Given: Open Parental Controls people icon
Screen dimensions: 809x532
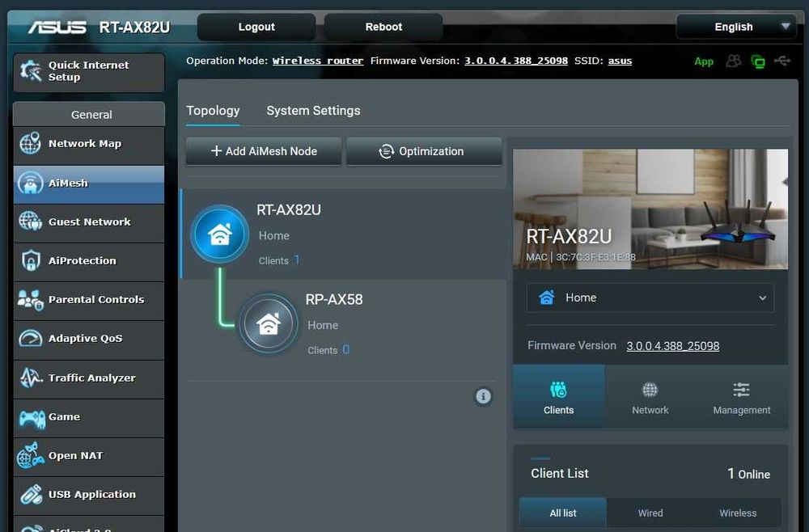Looking at the screenshot, I should [30, 299].
